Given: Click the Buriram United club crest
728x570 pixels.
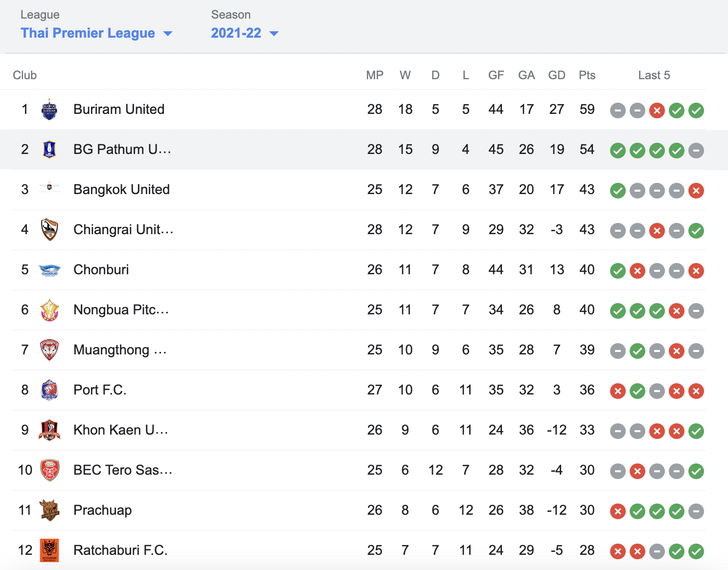Looking at the screenshot, I should (49, 110).
